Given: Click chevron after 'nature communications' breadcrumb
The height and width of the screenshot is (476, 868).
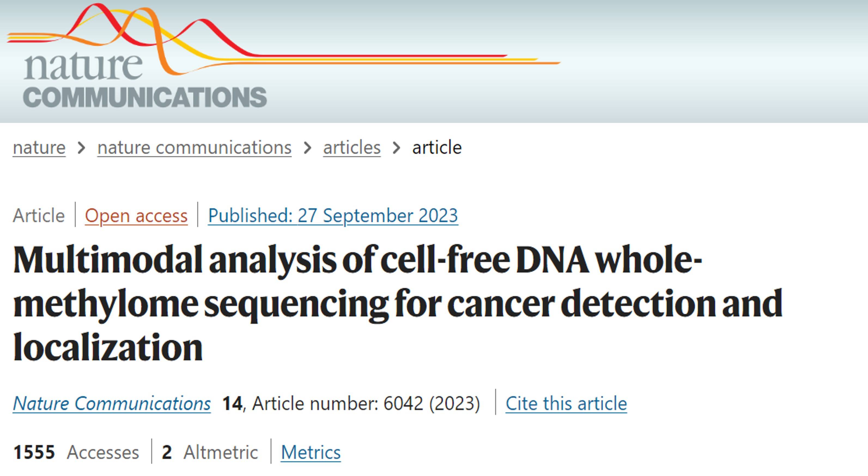Looking at the screenshot, I should pos(307,148).
